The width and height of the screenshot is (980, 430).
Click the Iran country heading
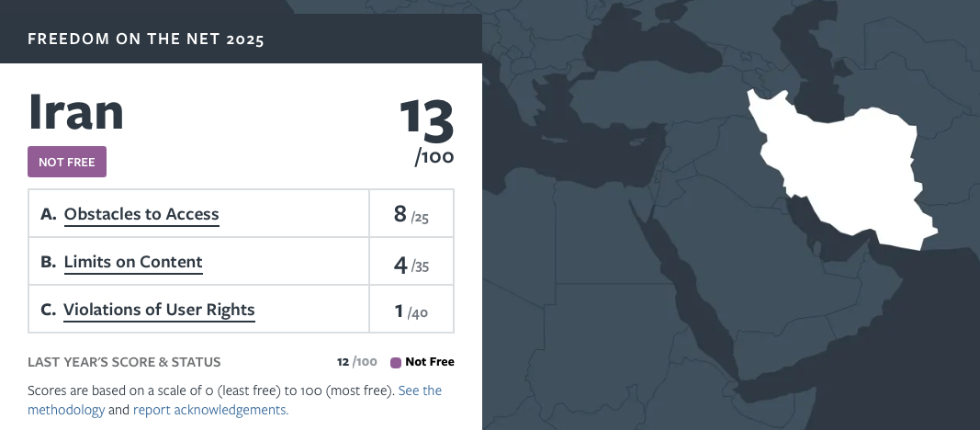click(x=76, y=111)
